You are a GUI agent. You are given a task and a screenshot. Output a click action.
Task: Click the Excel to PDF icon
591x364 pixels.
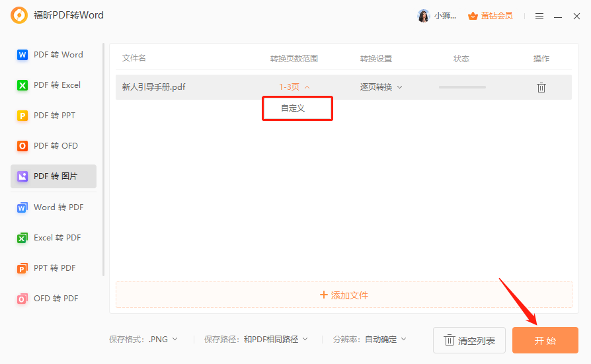pos(22,238)
